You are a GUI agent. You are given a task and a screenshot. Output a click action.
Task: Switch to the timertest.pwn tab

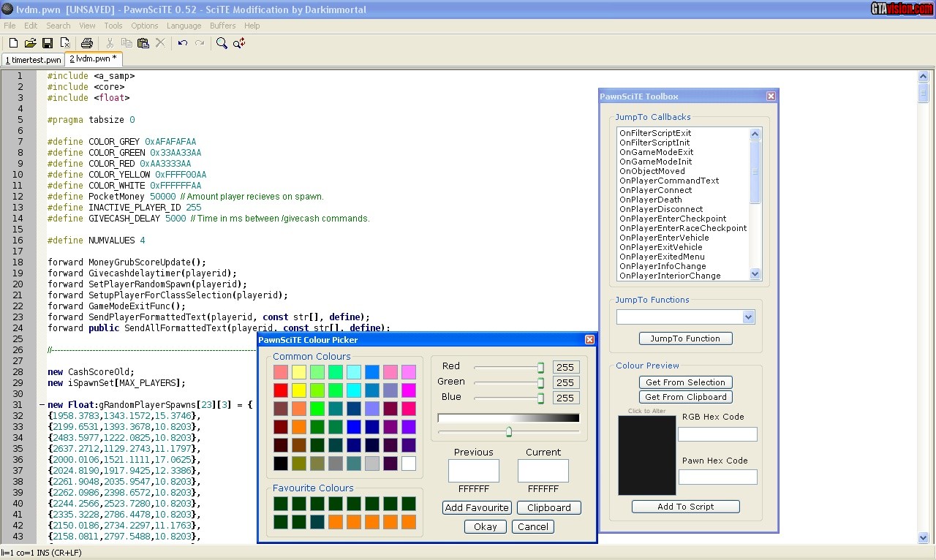click(34, 60)
